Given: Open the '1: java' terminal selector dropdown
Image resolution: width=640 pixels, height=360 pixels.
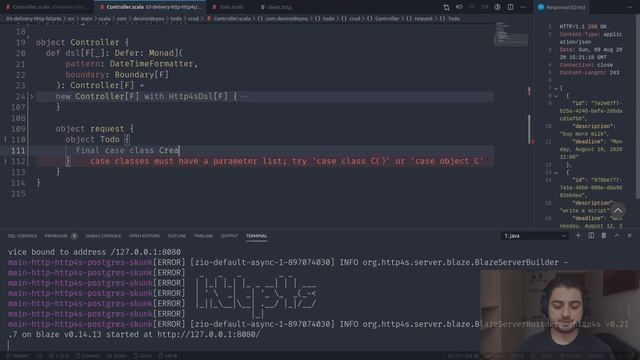Looking at the screenshot, I should (x=534, y=236).
